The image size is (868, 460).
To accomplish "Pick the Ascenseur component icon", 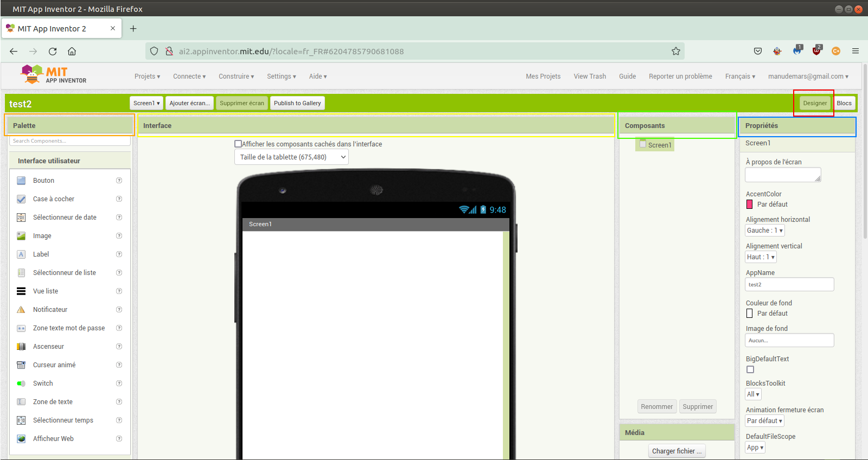I will coord(21,347).
